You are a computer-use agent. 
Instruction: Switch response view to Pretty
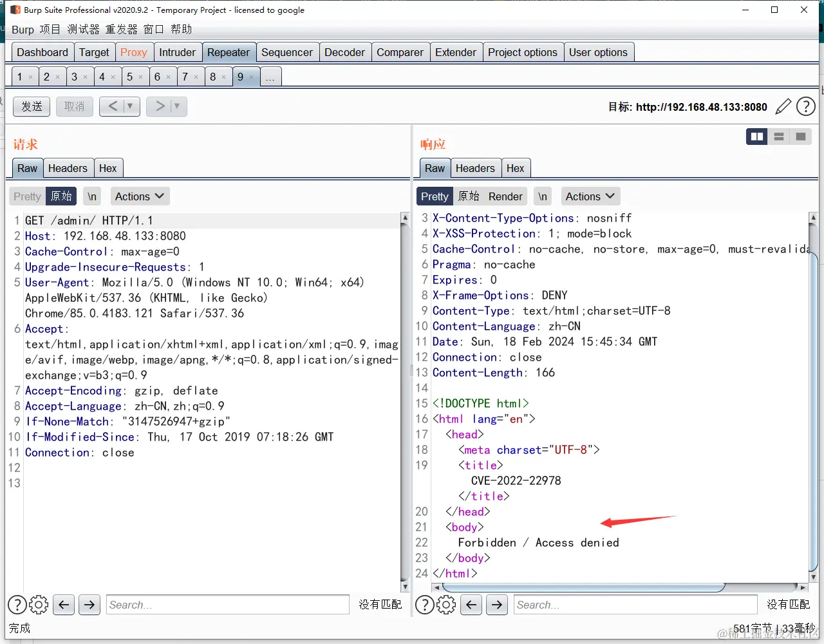coord(435,196)
